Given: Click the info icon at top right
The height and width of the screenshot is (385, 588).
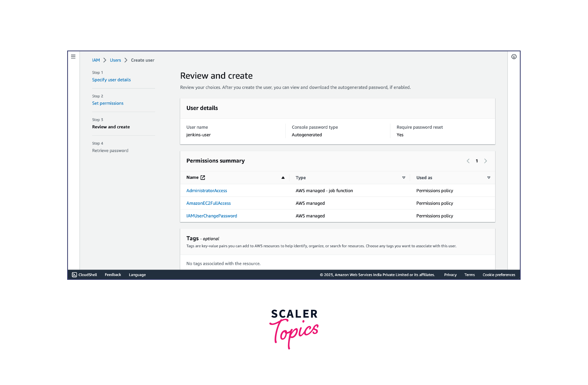Looking at the screenshot, I should click(x=514, y=57).
